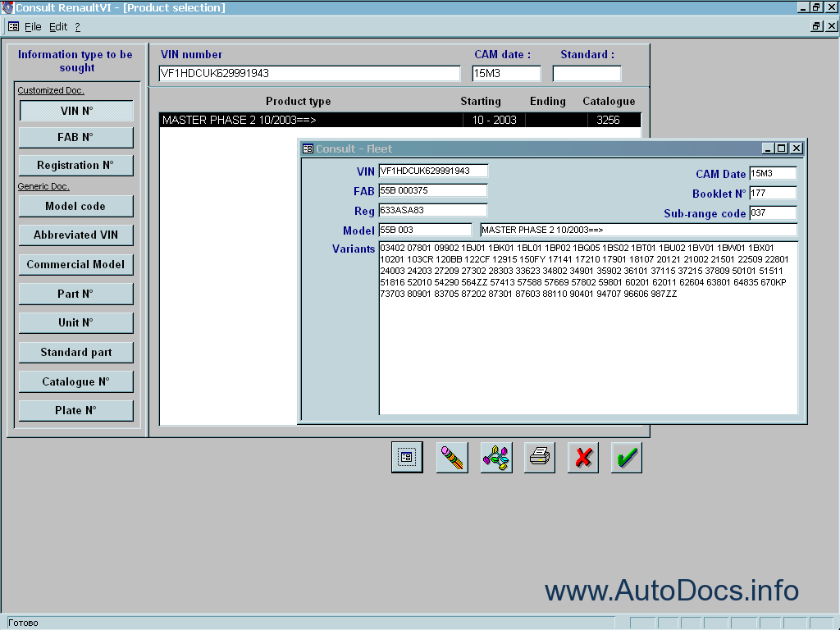Click the Sub-range code field 037

(773, 212)
